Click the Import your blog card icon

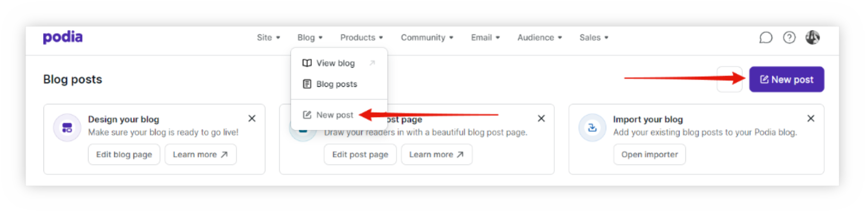(592, 128)
